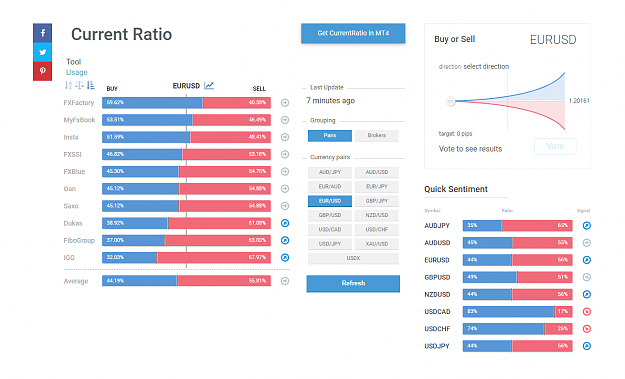The image size is (625, 379).
Task: Click the signal arrow for Oan
Action: click(x=285, y=189)
